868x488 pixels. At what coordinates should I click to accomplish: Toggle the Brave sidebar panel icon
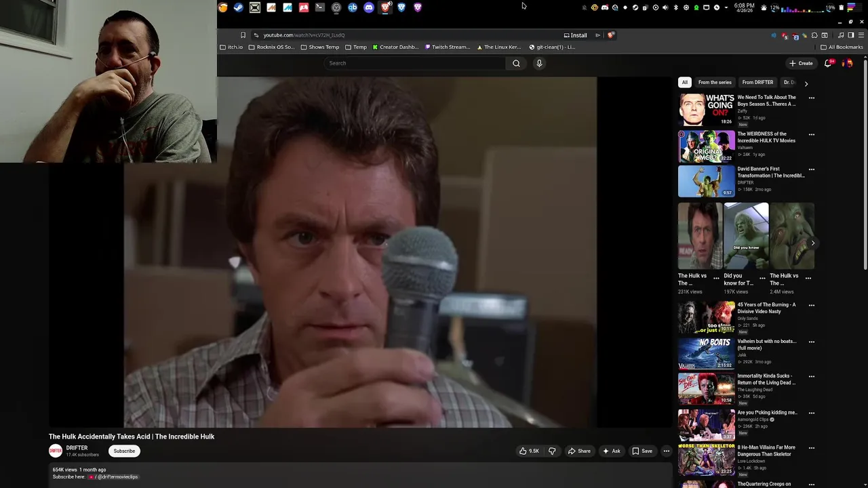point(851,35)
